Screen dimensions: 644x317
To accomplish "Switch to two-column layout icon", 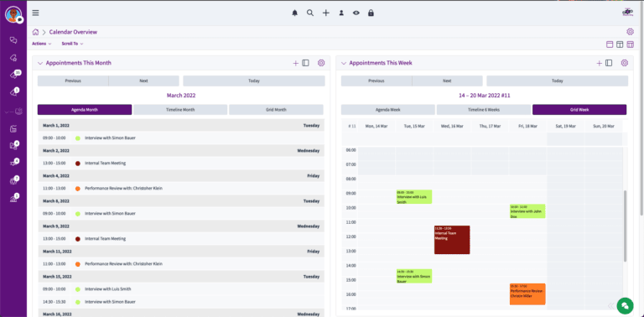I will point(620,44).
